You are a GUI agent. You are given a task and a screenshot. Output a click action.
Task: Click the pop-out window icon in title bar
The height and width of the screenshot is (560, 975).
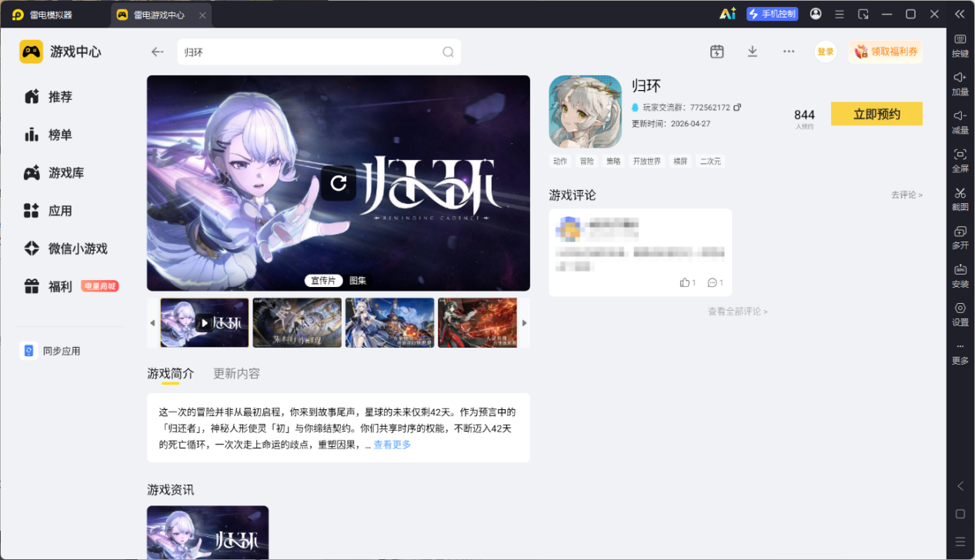click(863, 14)
